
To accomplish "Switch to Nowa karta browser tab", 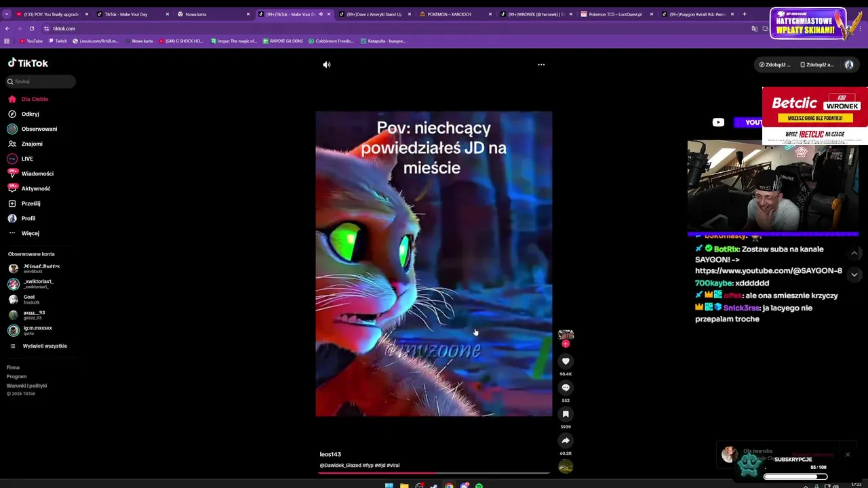I will 213,14.
